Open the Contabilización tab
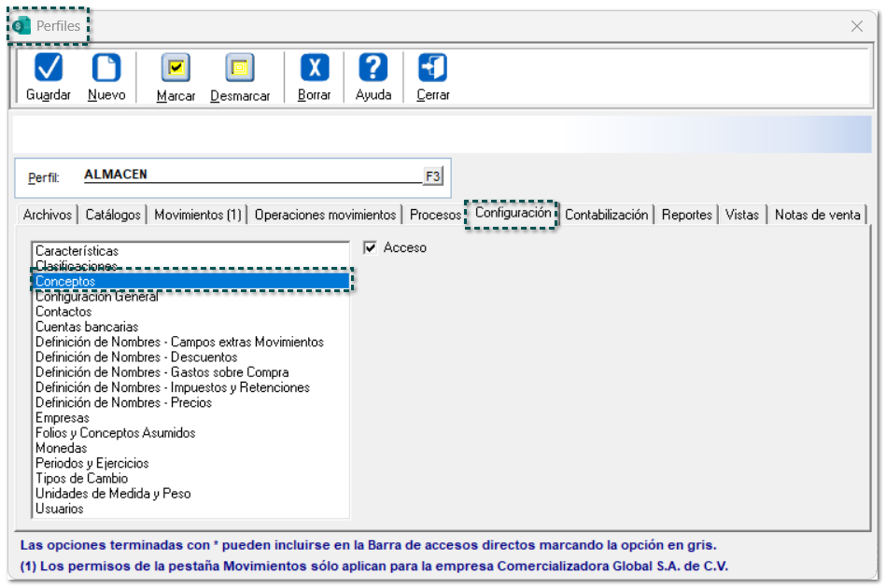Screen dimensions: 886x588 [x=606, y=215]
